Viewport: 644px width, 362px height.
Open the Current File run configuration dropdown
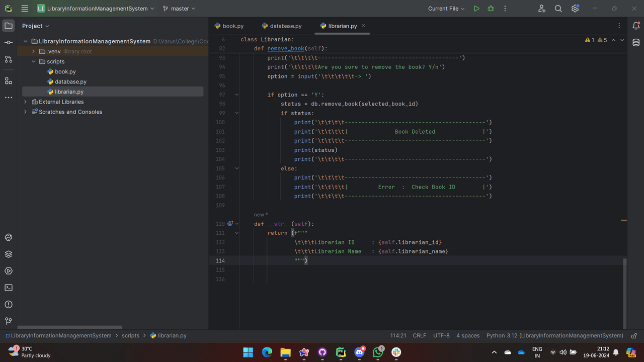(446, 9)
